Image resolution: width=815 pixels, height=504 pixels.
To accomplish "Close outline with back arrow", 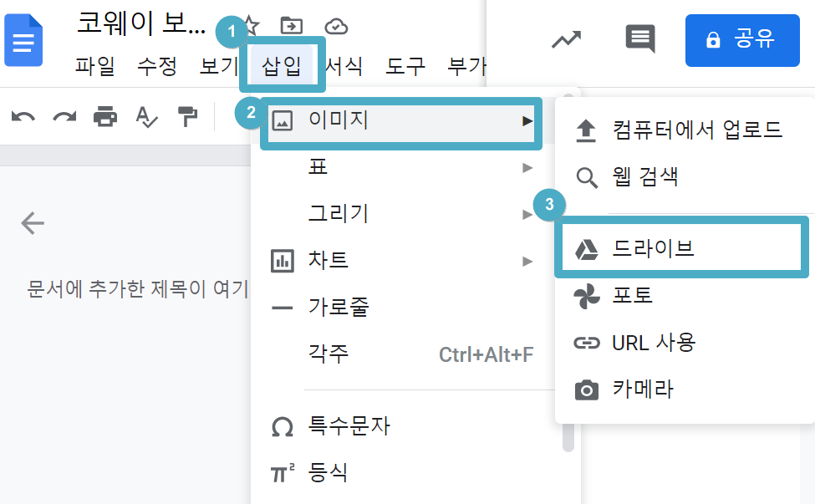I will tap(33, 223).
